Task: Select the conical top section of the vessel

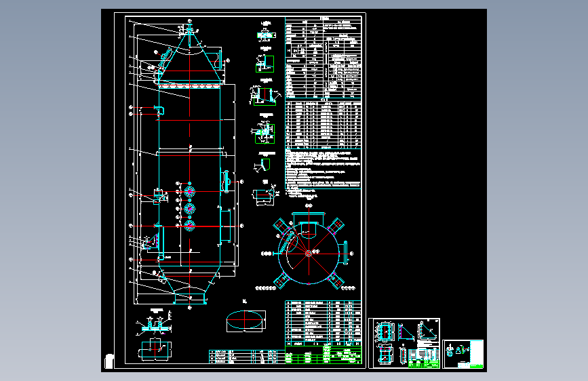Action: click(x=189, y=58)
